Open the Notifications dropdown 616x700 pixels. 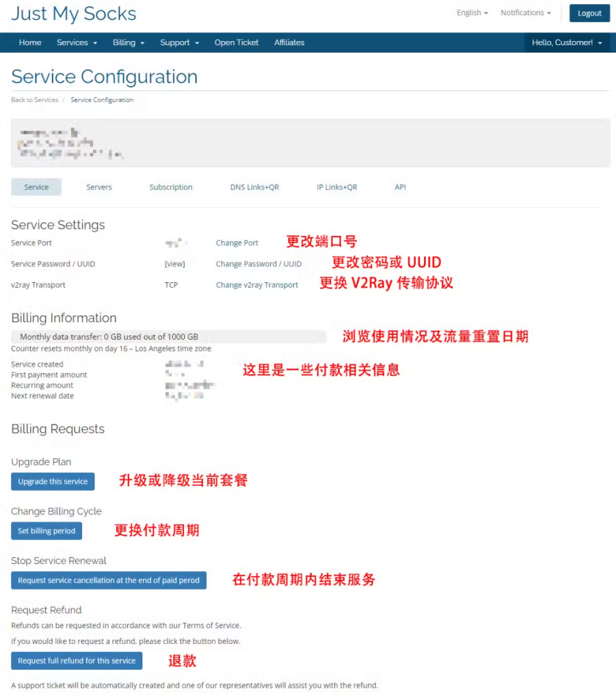pyautogui.click(x=525, y=13)
